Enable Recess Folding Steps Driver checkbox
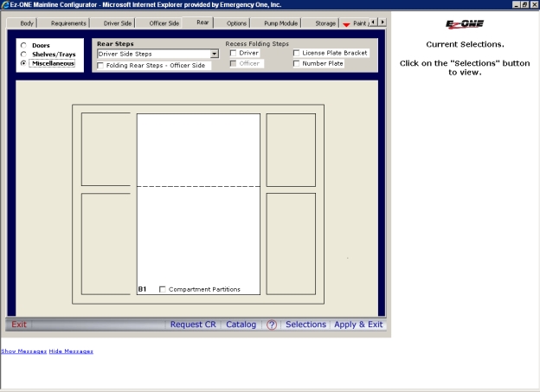This screenshot has width=540, height=392. 233,53
